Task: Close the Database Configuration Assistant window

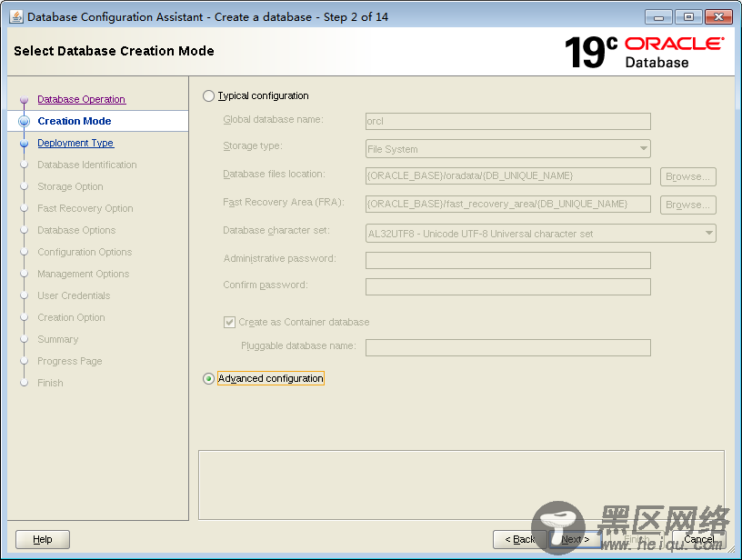Action: coord(718,17)
